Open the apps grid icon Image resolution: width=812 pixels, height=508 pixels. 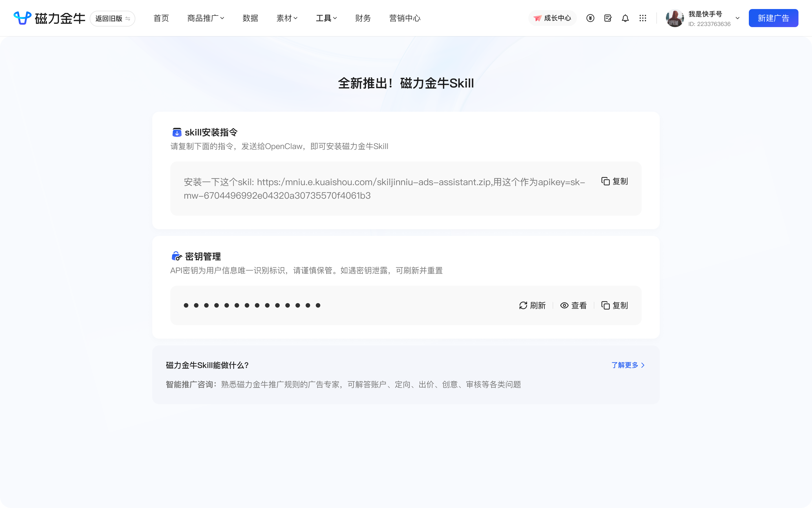click(x=643, y=18)
